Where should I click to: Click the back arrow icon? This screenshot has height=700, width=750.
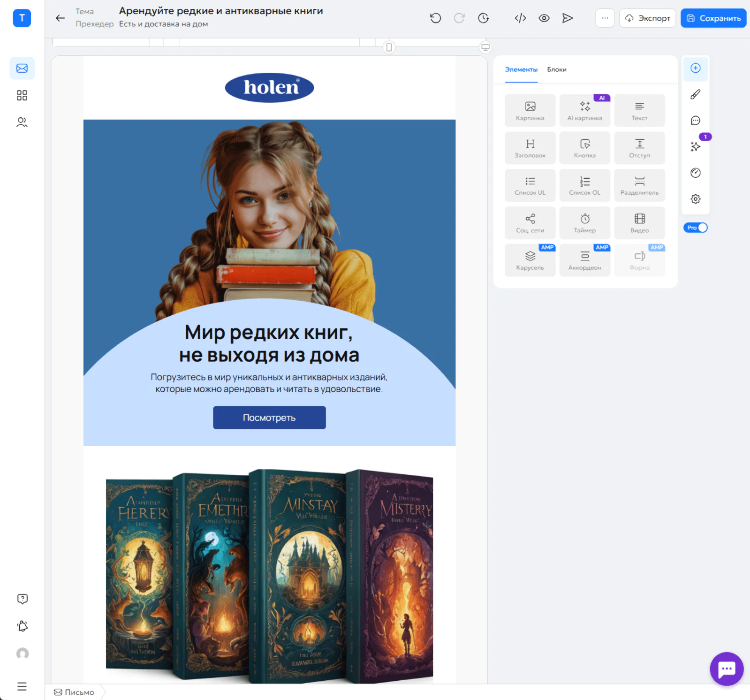tap(60, 18)
